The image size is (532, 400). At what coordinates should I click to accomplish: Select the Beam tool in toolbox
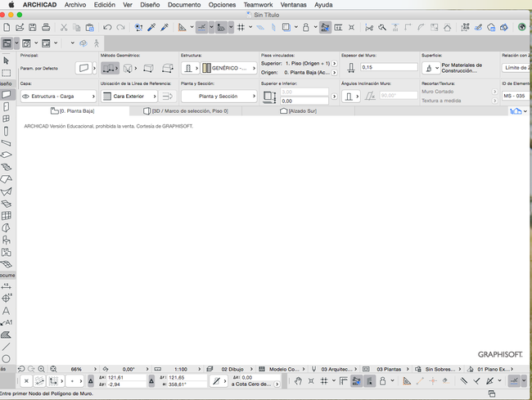point(6,142)
